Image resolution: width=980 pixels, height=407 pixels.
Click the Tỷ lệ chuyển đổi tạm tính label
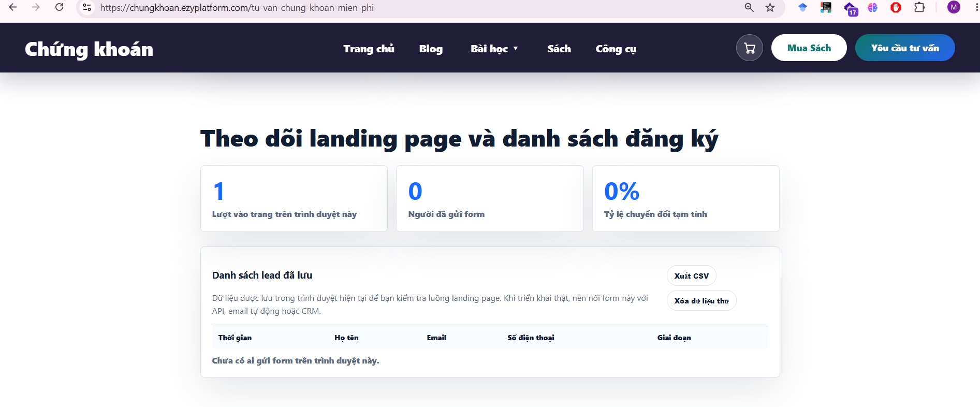tap(655, 214)
